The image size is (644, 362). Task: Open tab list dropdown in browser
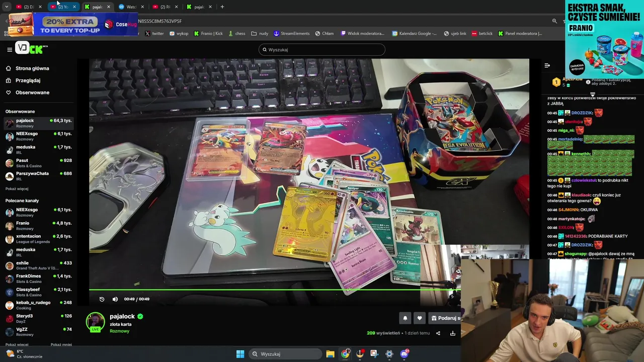pos(7,7)
